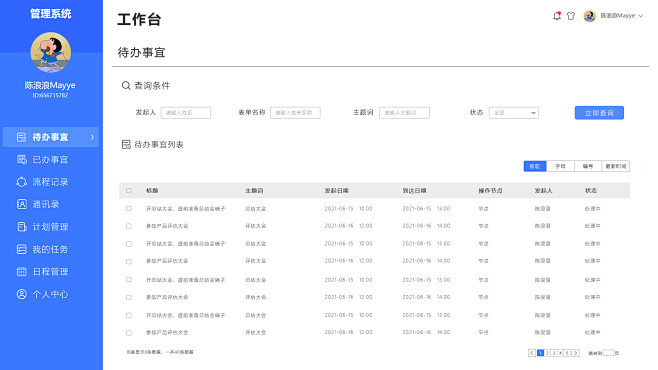Screen dimensions: 658x370
Task: Click the 标题 column header
Action: point(152,190)
